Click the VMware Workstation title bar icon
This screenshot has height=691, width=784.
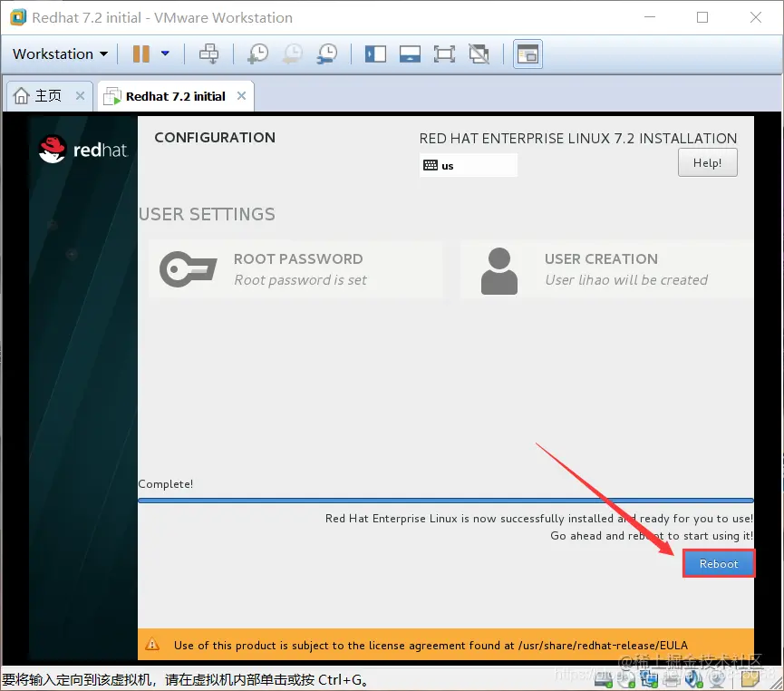click(x=18, y=17)
